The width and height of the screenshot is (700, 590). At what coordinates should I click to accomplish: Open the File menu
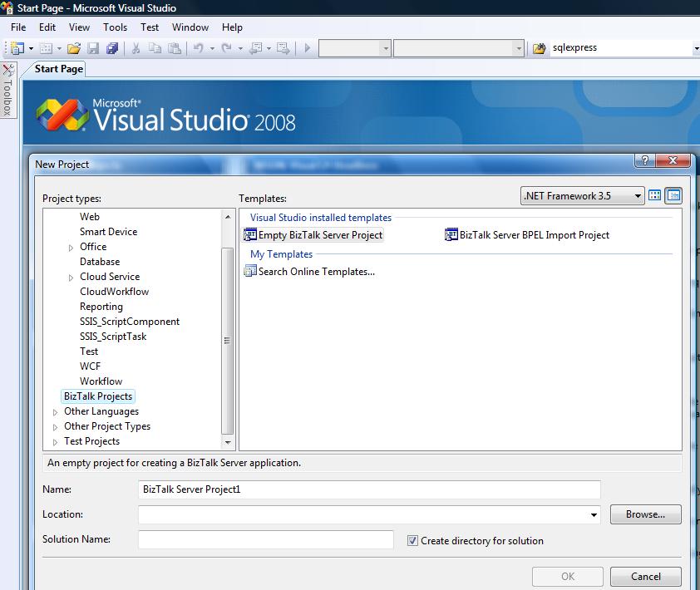click(18, 27)
